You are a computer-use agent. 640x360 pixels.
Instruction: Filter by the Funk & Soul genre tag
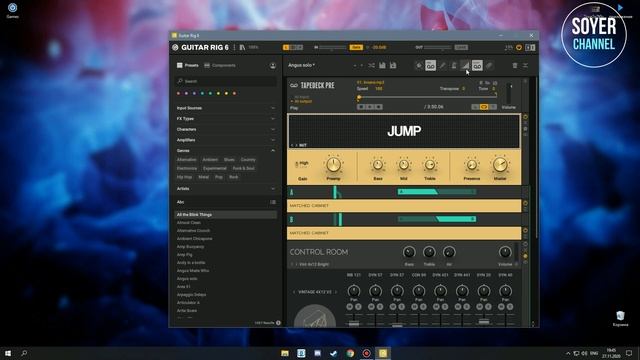[x=244, y=169]
